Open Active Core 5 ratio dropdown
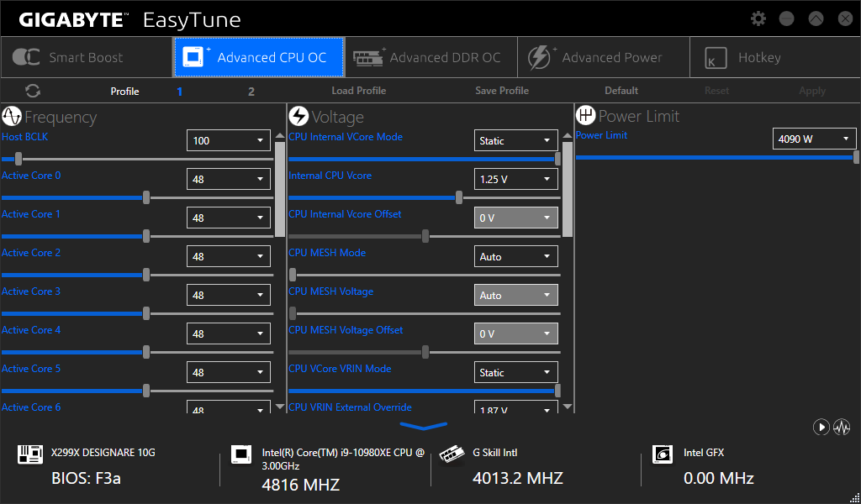The height and width of the screenshot is (504, 861). (229, 372)
